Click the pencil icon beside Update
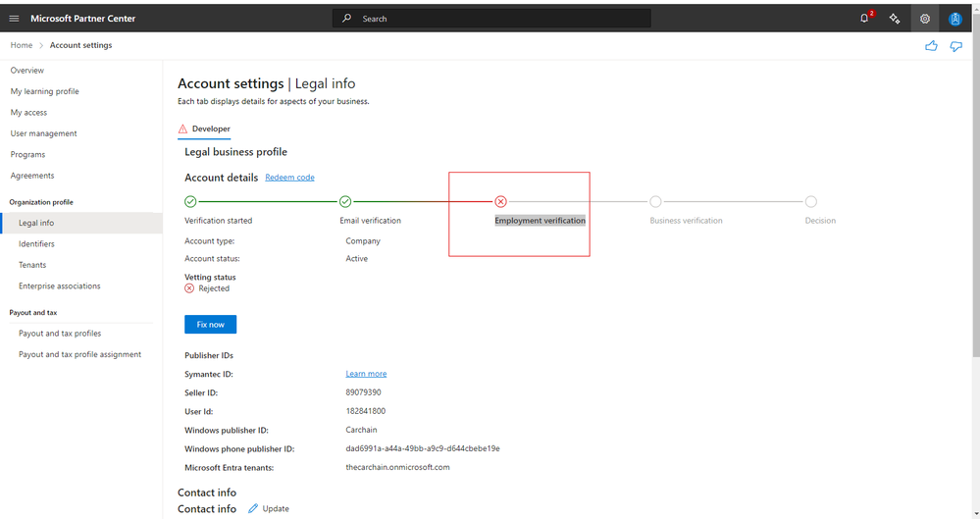The image size is (980, 519). [253, 508]
